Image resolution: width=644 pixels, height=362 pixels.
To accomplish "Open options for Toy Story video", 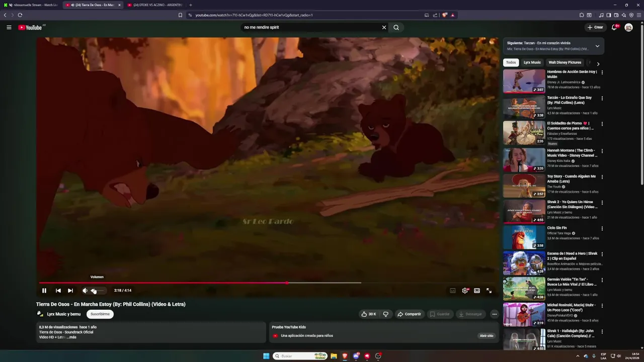I will (602, 177).
